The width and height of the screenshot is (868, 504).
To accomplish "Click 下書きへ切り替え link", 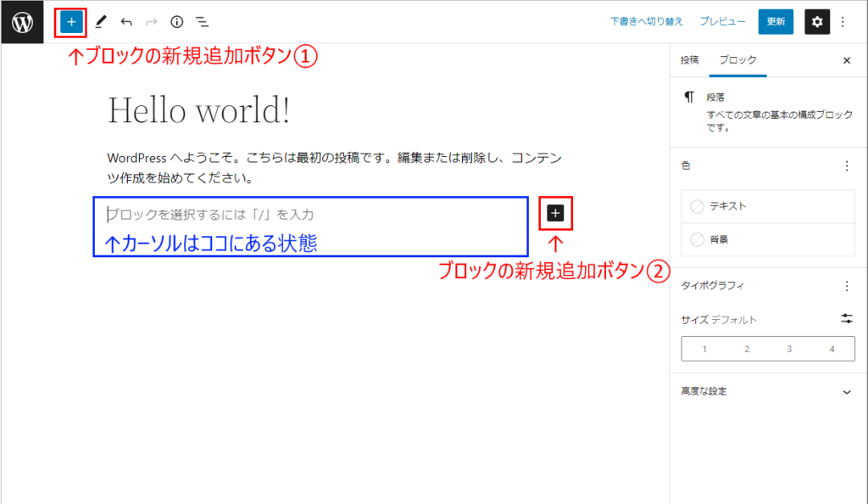I will (x=648, y=22).
